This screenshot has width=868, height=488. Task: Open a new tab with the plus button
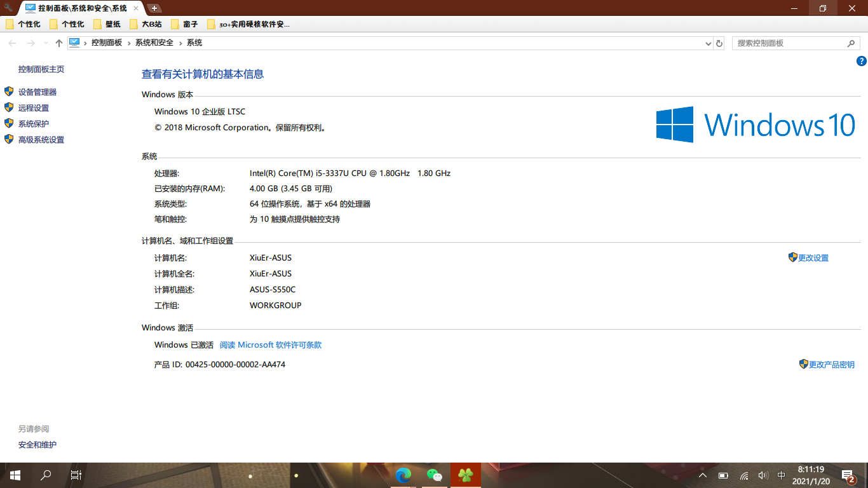coord(154,8)
